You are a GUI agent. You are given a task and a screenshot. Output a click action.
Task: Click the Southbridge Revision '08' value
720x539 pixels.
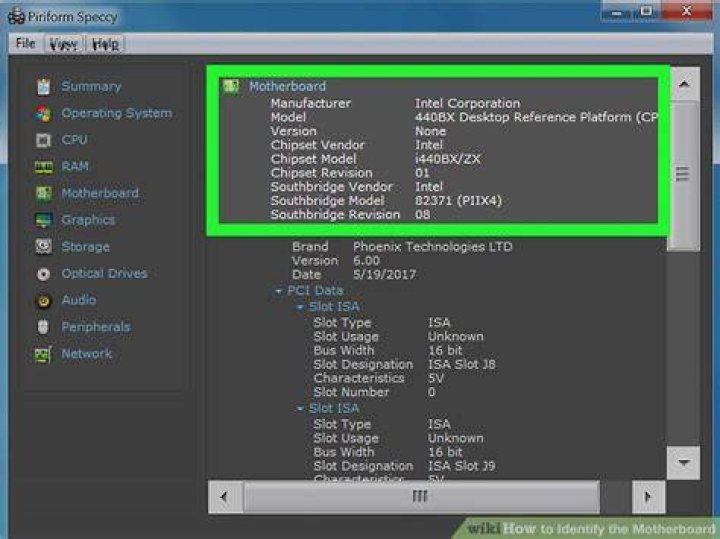pos(422,214)
